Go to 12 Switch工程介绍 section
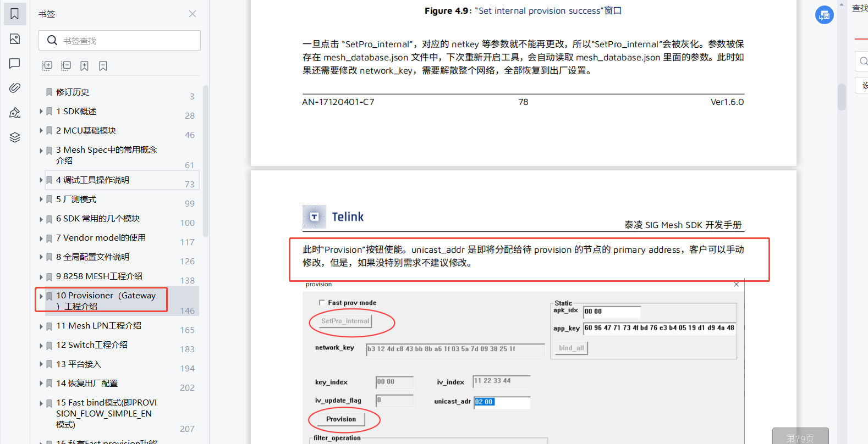The height and width of the screenshot is (444, 868). click(92, 345)
